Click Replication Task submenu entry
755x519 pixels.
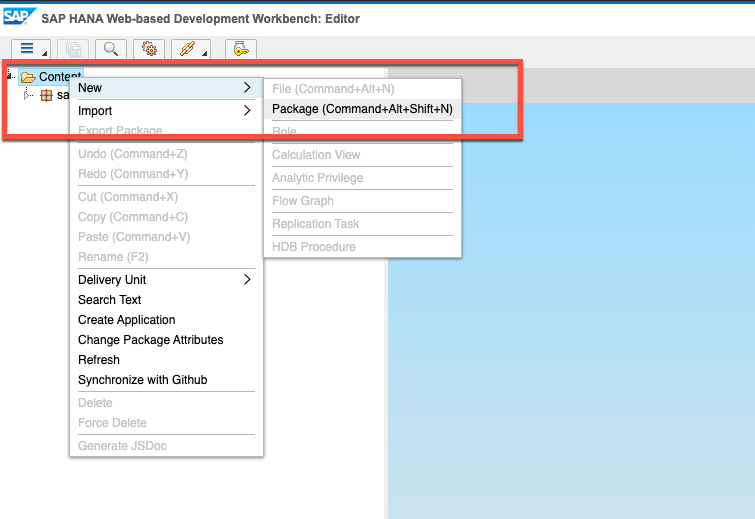tap(362, 224)
